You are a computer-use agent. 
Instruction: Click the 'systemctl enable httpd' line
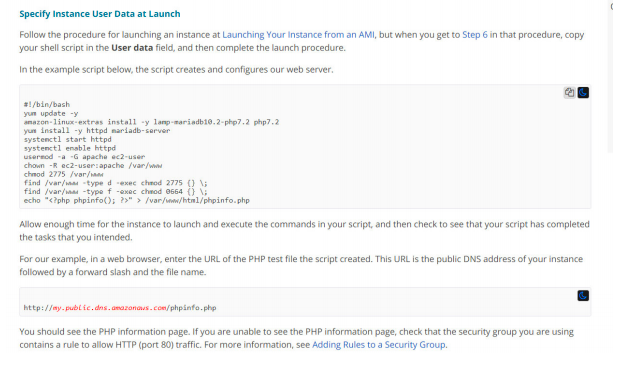click(69, 148)
